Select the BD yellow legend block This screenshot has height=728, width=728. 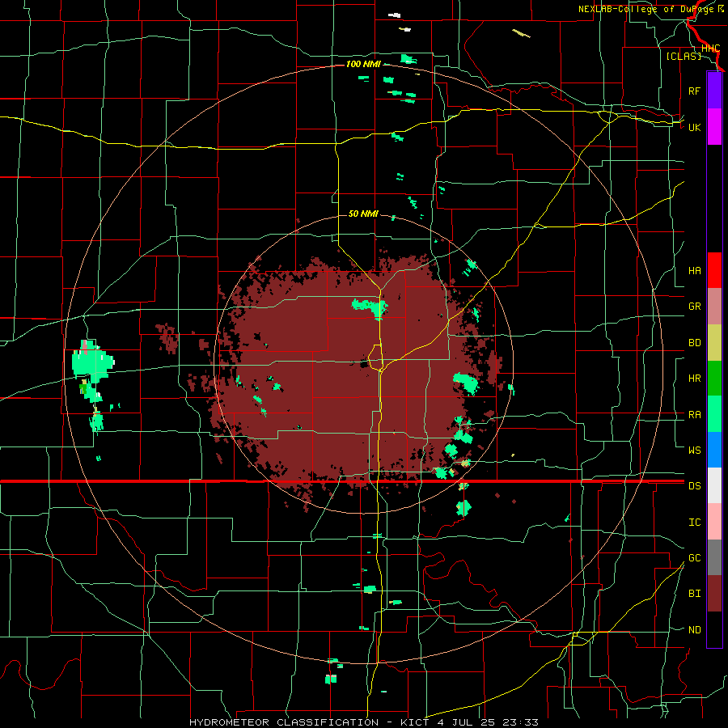pyautogui.click(x=714, y=342)
